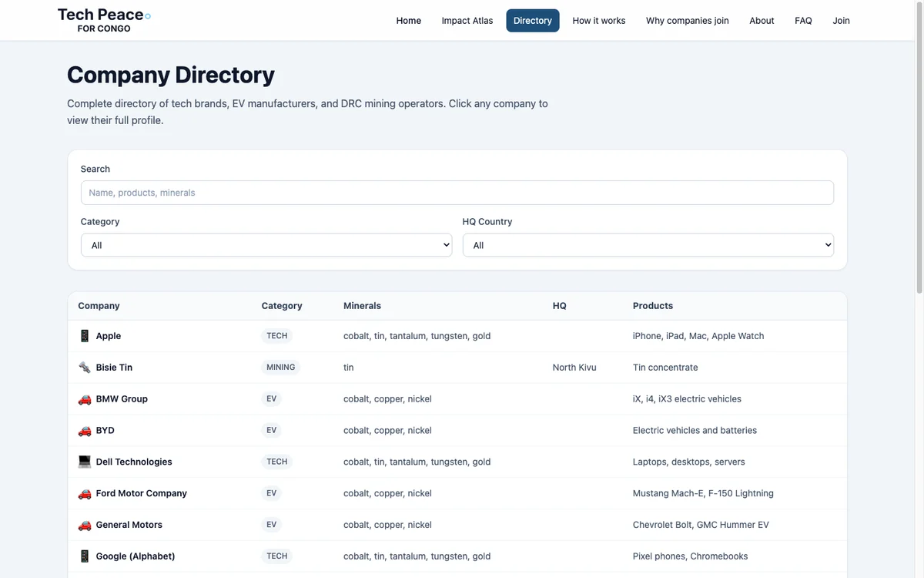
Task: Open the Ford Motor Company profile
Action: 142,493
